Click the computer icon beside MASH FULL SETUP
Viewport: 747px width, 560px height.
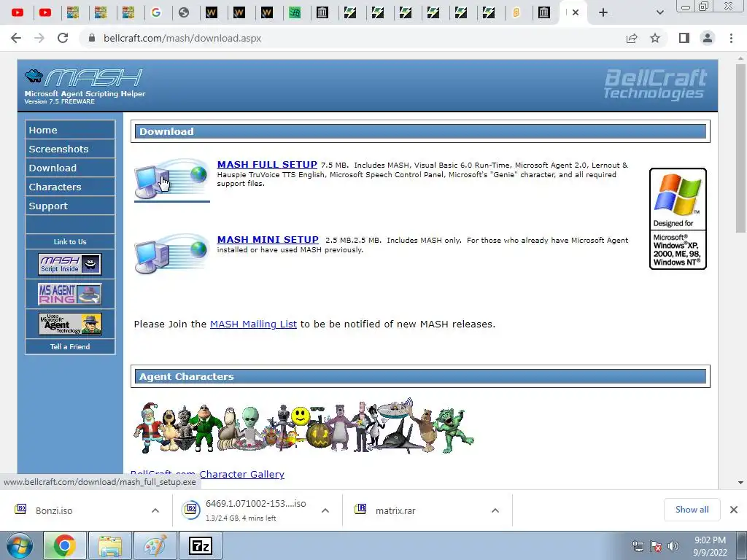coord(171,179)
